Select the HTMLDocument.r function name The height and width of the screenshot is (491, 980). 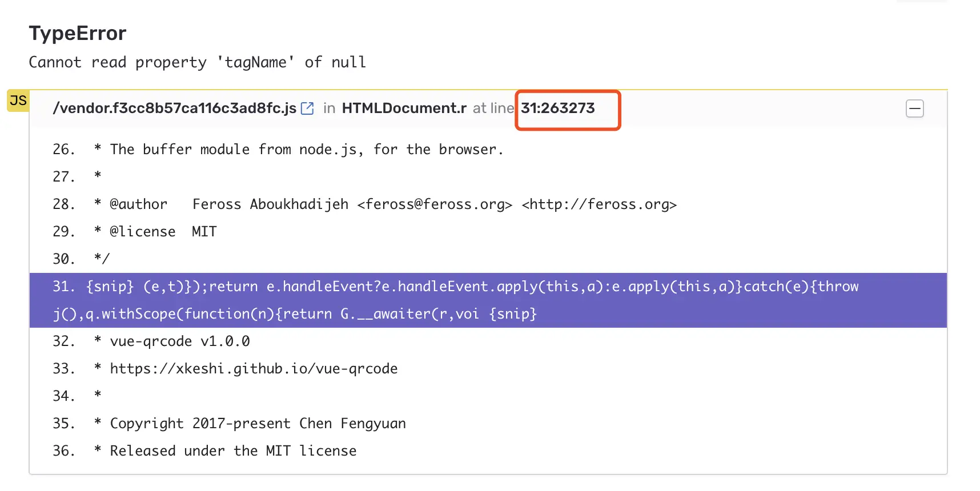pyautogui.click(x=404, y=108)
